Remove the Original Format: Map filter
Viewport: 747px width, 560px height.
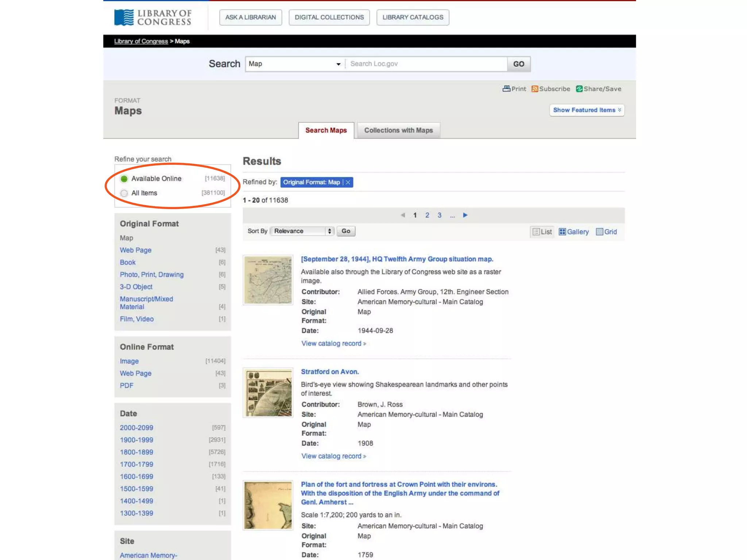point(348,182)
